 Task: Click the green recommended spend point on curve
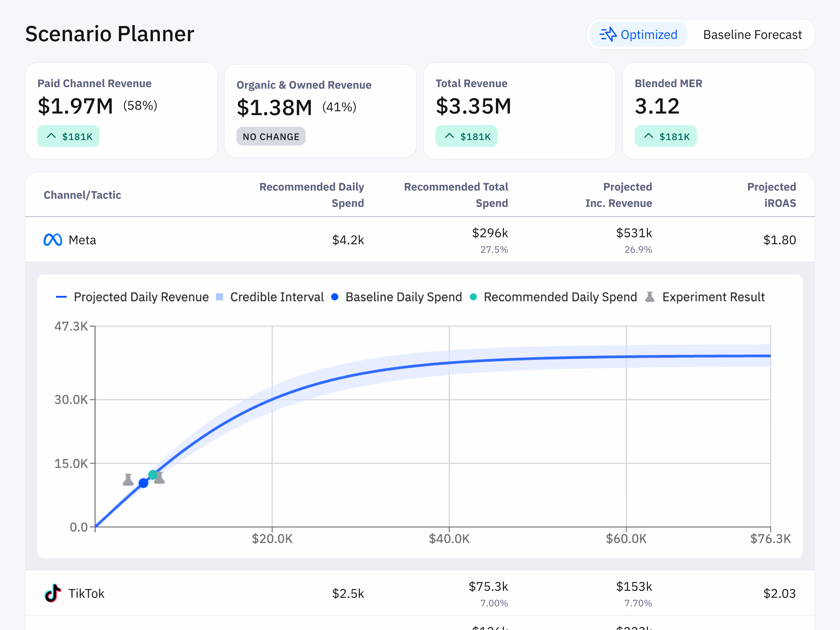click(153, 475)
